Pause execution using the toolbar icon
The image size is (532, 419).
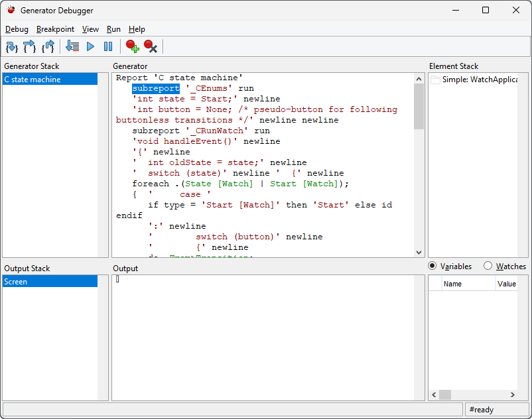tap(107, 46)
